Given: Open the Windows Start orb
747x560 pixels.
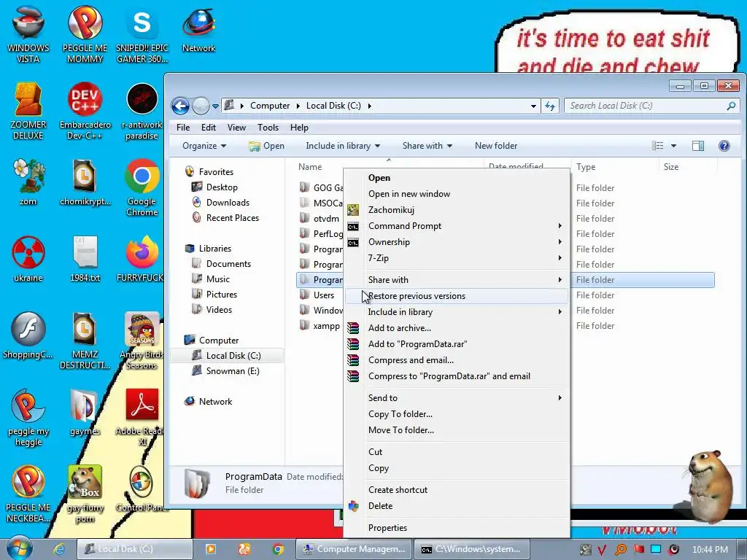Looking at the screenshot, I should (19, 548).
